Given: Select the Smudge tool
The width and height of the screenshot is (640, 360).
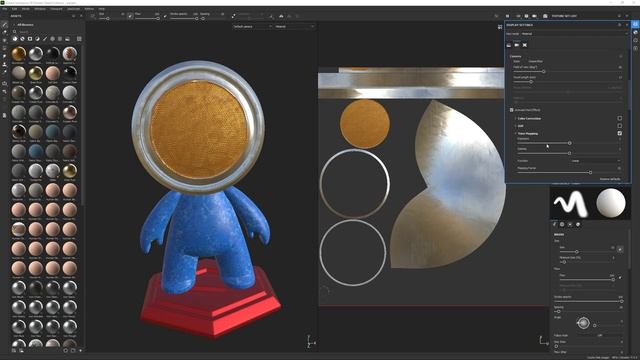Looking at the screenshot, I should click(4, 56).
